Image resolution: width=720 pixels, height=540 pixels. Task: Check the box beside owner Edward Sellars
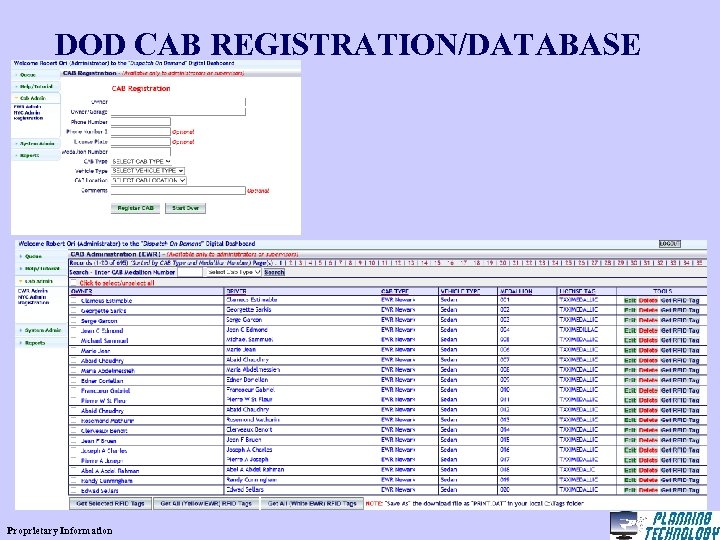(x=73, y=490)
